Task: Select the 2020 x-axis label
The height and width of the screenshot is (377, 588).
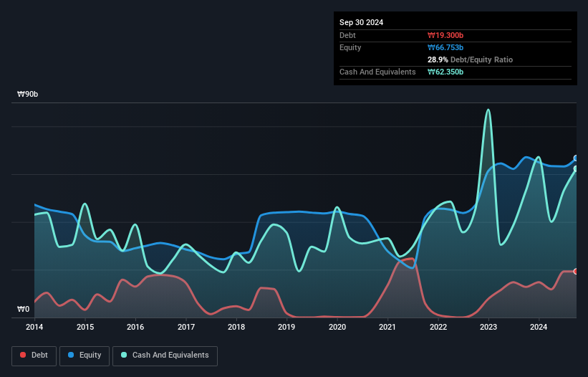Action: tap(337, 327)
